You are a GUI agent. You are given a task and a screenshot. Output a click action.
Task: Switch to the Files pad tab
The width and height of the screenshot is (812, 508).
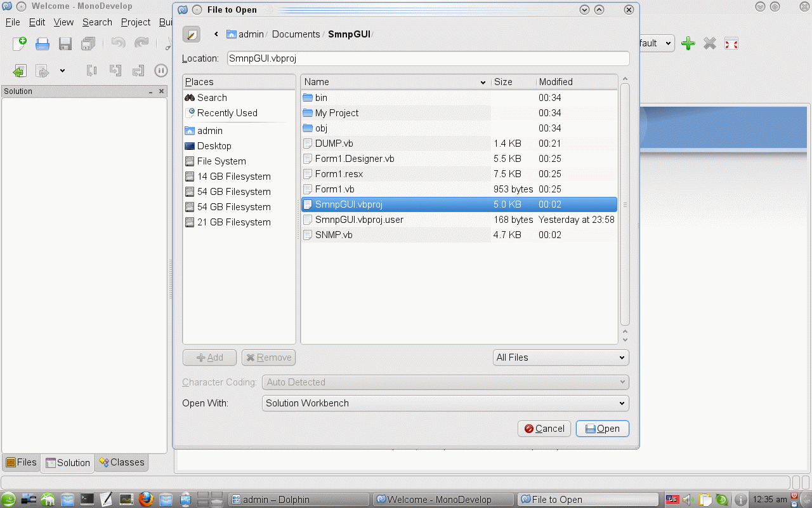pos(21,462)
